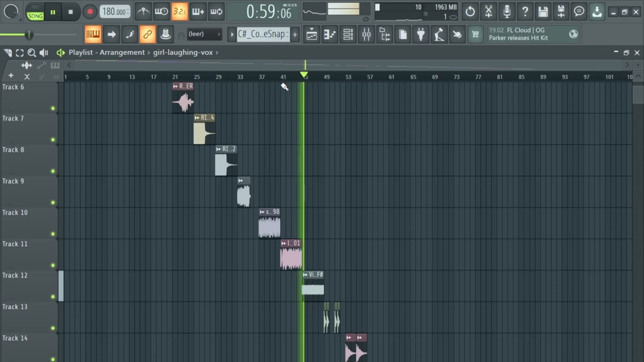The height and width of the screenshot is (362, 644).
Task: Toggle the recording countdown button
Action: (180, 11)
